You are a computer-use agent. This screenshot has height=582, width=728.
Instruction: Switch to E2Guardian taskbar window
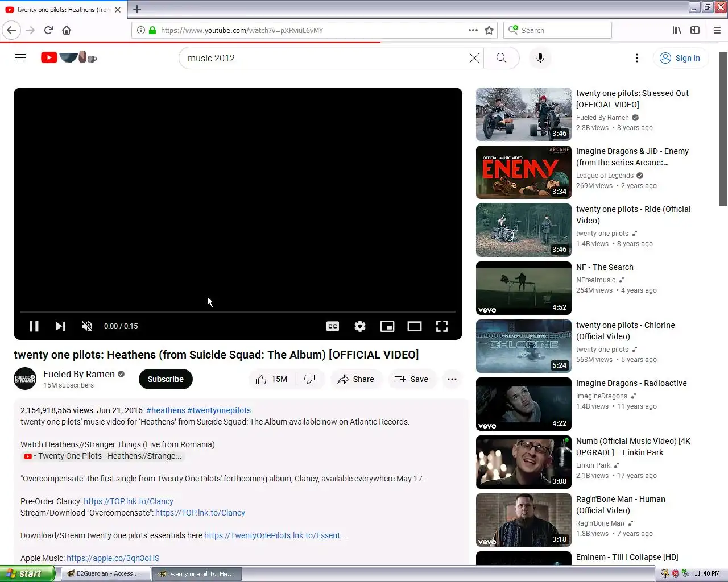pos(106,574)
